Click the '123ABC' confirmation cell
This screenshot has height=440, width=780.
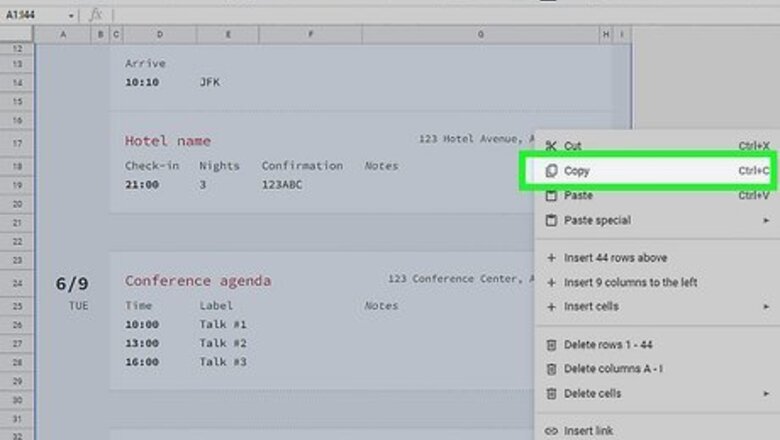click(x=282, y=184)
